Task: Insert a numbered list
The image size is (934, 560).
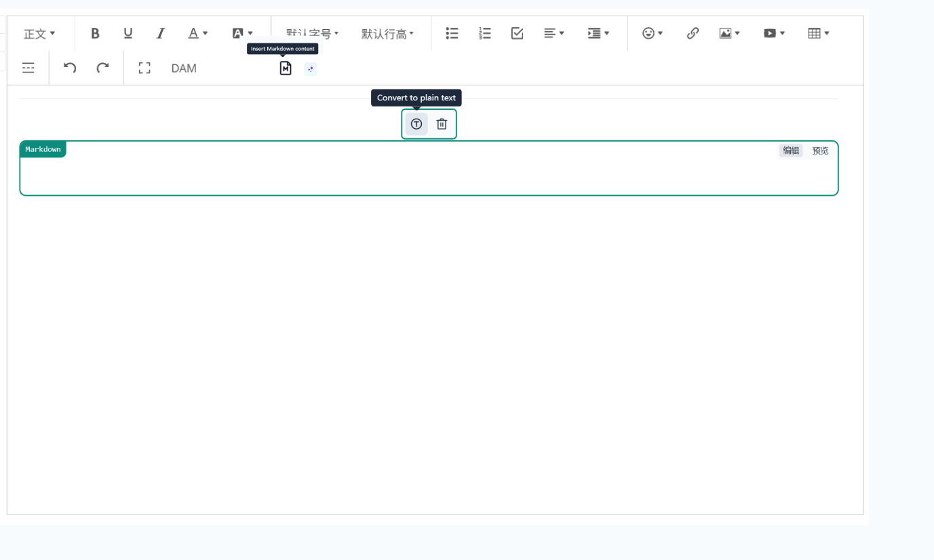Action: [x=484, y=33]
